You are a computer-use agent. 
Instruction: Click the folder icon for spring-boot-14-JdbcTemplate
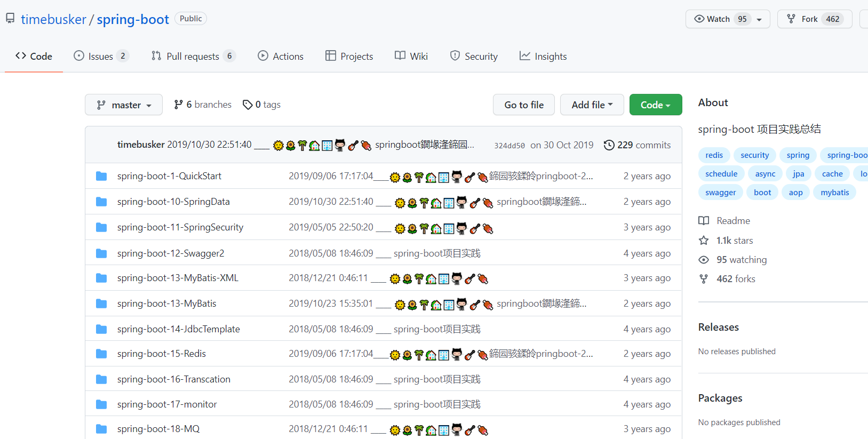(x=101, y=329)
